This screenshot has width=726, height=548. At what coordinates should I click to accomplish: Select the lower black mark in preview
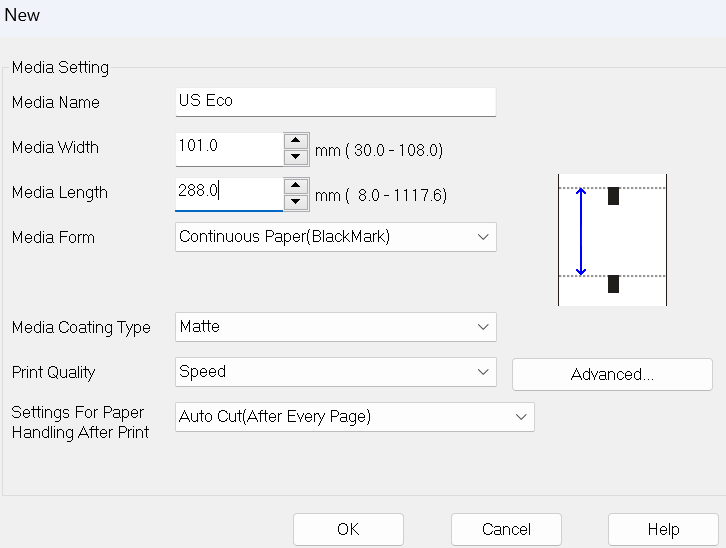[613, 284]
